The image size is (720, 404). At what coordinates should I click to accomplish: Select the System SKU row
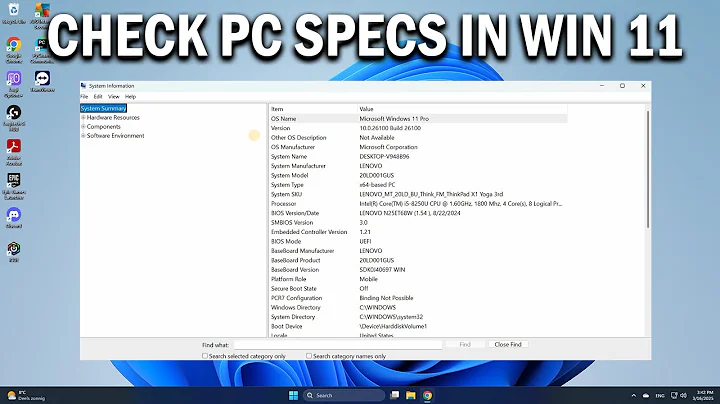pos(418,194)
